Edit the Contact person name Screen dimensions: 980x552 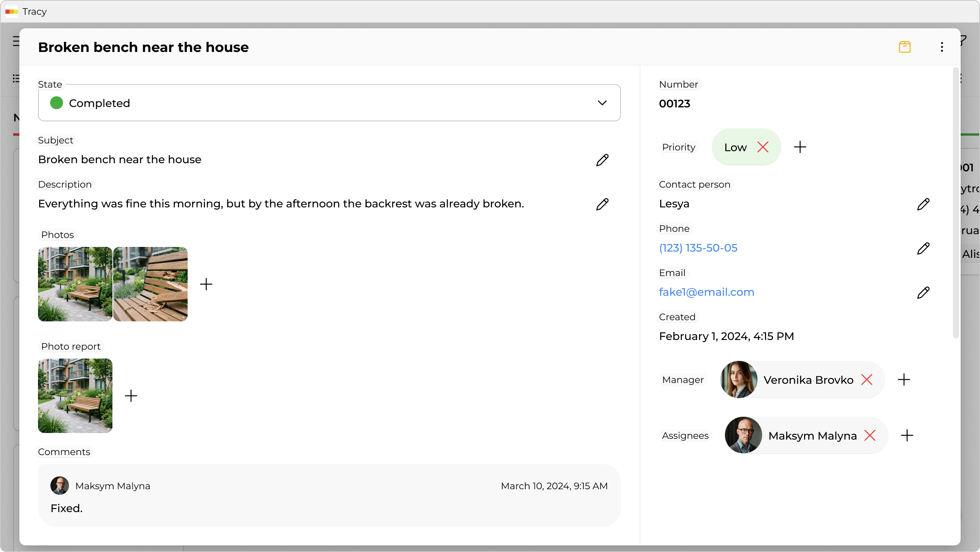pos(923,204)
